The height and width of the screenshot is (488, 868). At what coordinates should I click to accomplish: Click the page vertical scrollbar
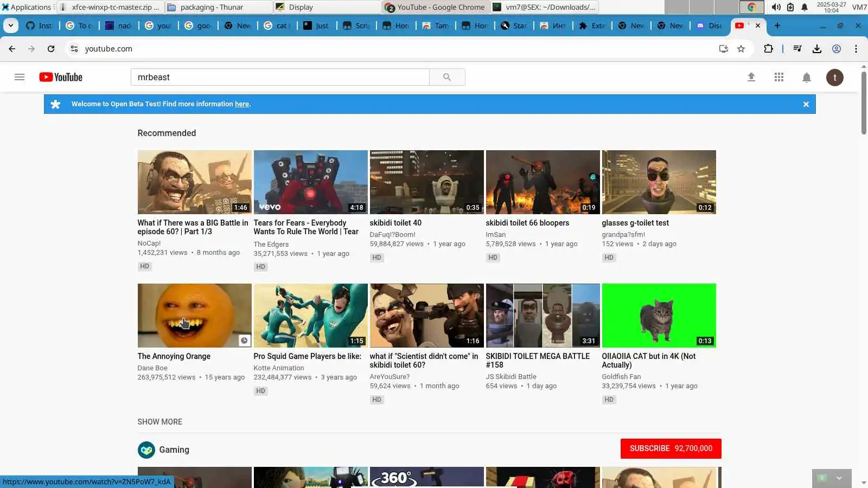[864, 103]
